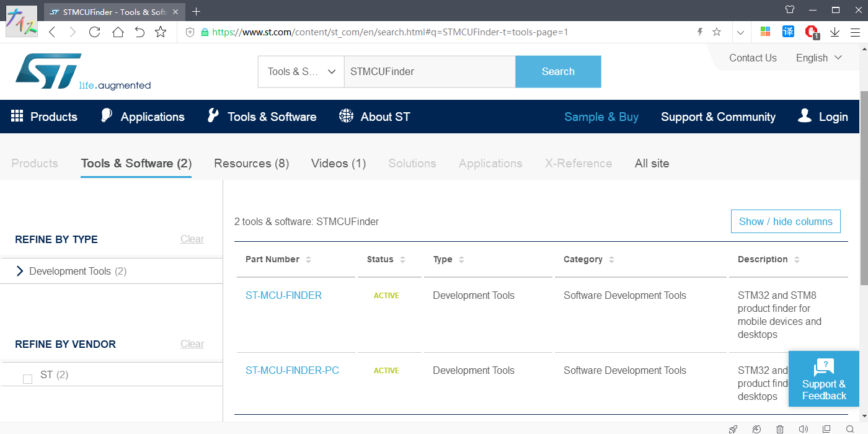
Task: Click the Show / hide columns button
Action: pyautogui.click(x=786, y=221)
